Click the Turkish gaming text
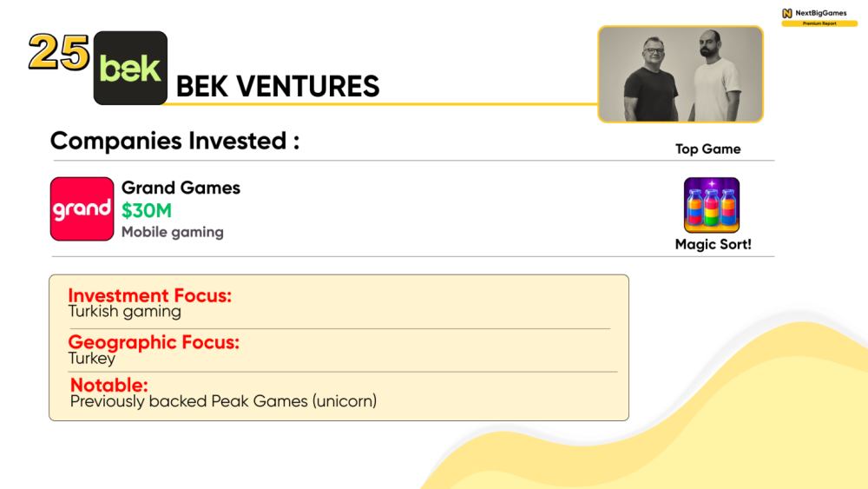Screen dimensions: 868x489 [124, 311]
